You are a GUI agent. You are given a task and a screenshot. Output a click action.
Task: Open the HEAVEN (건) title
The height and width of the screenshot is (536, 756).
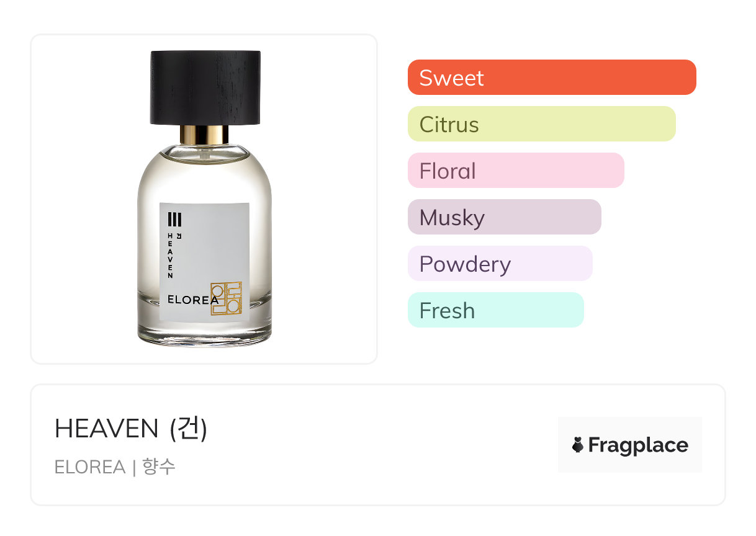[x=131, y=429]
